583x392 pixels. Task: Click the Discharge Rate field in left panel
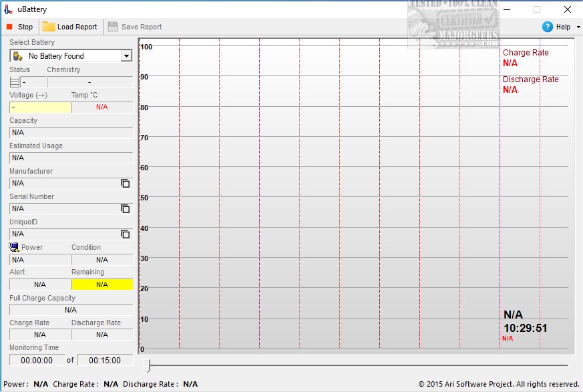(x=102, y=335)
